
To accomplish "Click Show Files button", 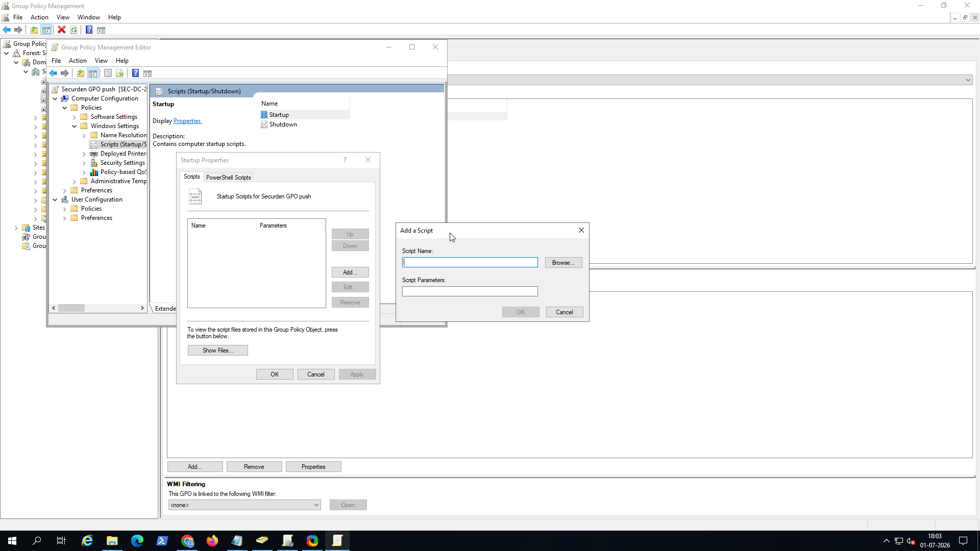I will click(218, 350).
